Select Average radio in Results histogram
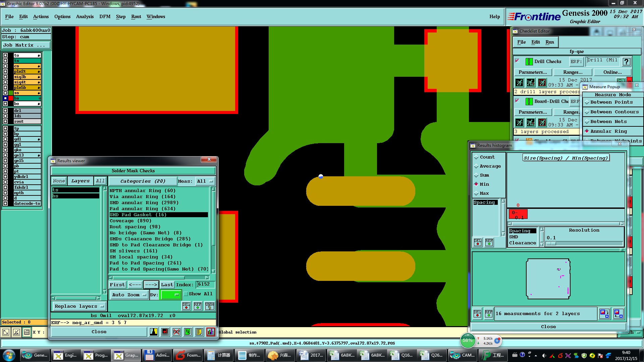 pyautogui.click(x=487, y=166)
